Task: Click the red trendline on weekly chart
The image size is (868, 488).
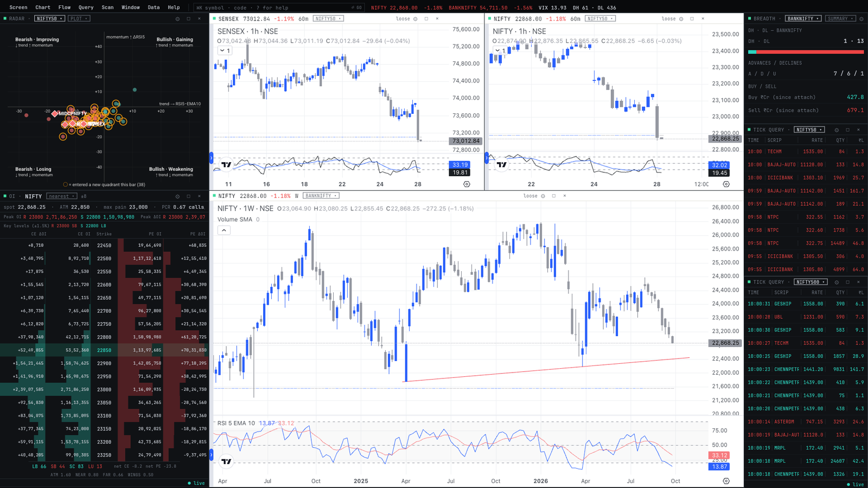Action: (547, 370)
